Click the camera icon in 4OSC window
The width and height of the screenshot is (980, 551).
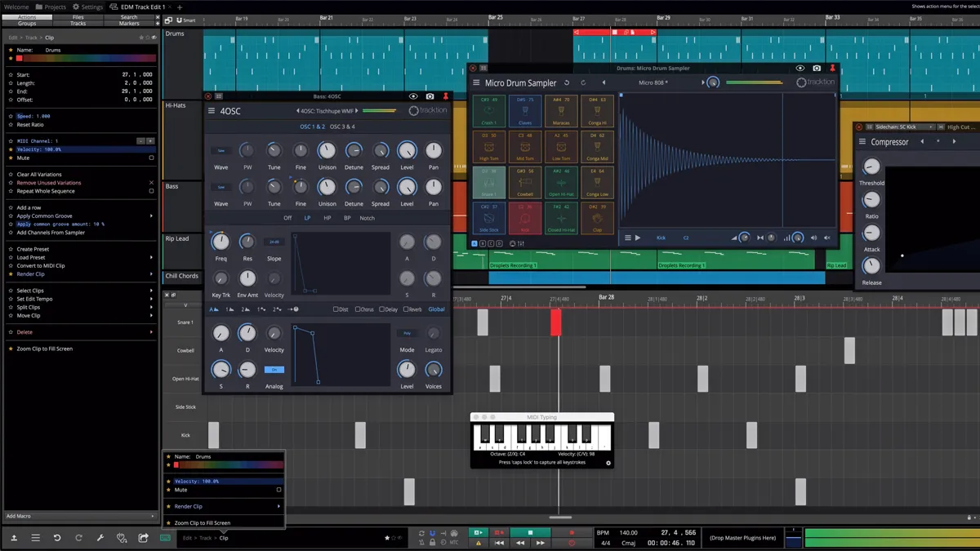click(x=430, y=96)
